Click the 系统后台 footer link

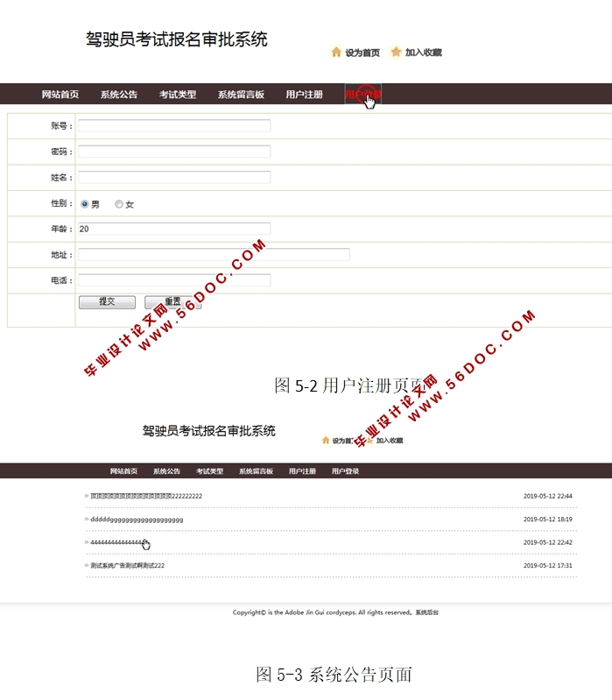(x=426, y=612)
